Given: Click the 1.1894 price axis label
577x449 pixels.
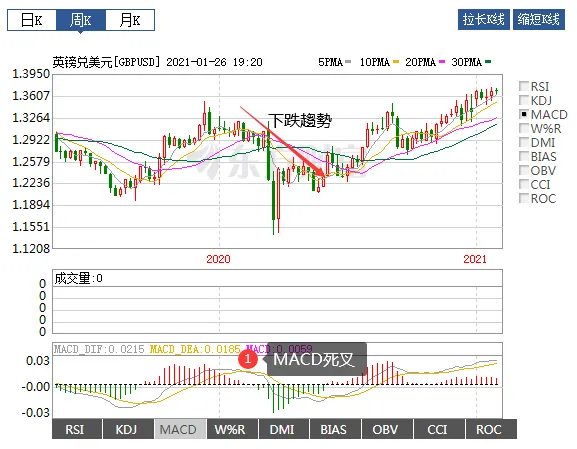Looking at the screenshot, I should point(31,205).
